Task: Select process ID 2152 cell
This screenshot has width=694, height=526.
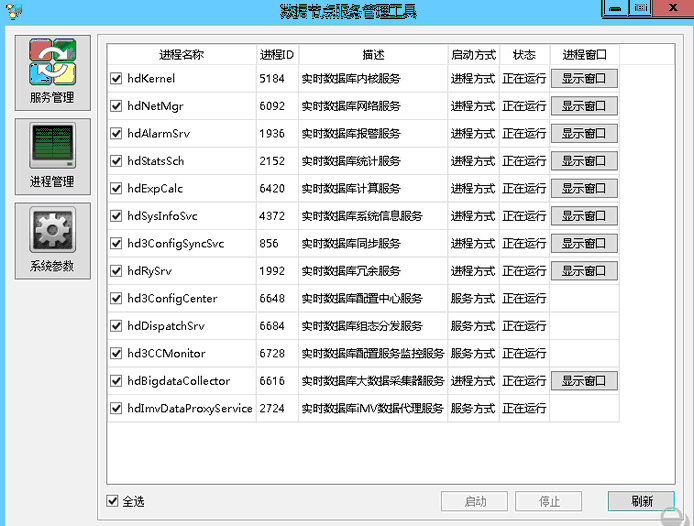Action: (277, 161)
